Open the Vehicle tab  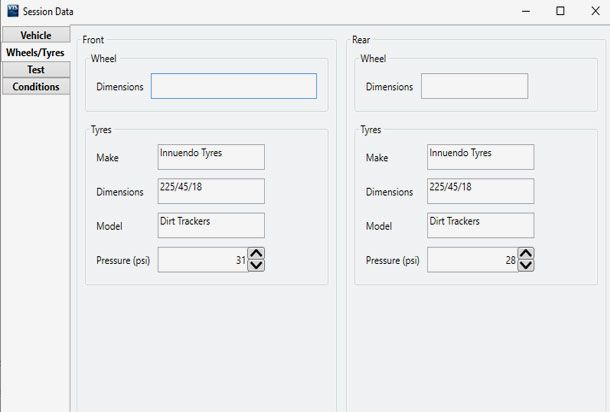pos(36,35)
